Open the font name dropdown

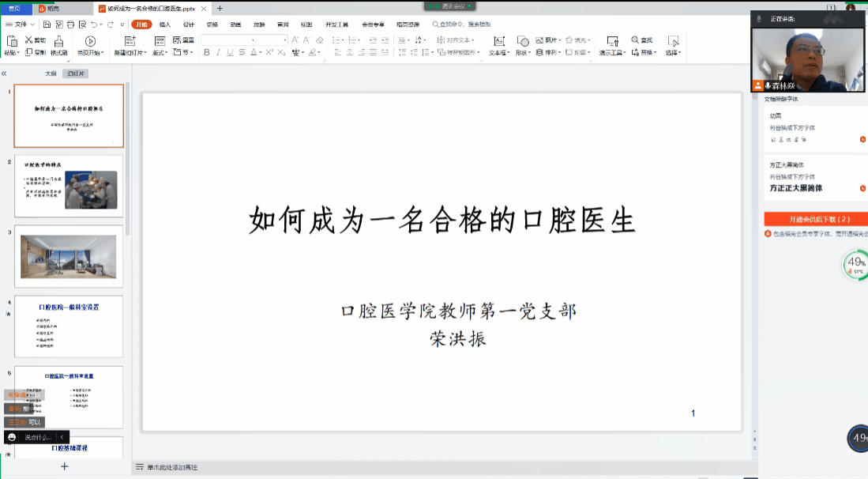tap(253, 40)
